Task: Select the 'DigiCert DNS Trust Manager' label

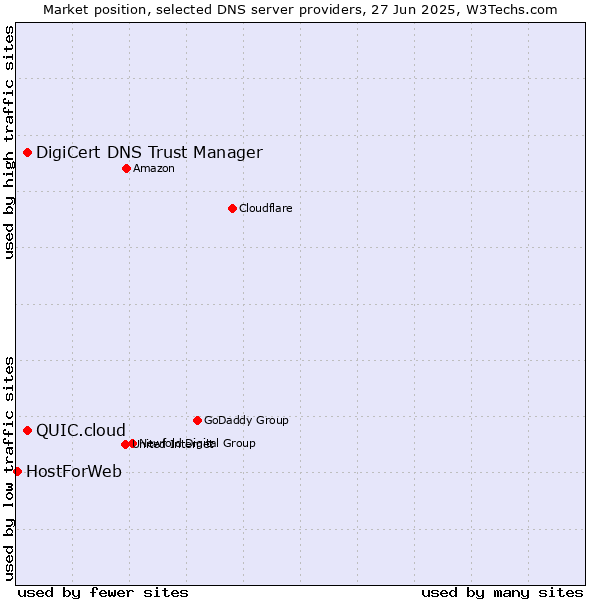Action: click(149, 153)
